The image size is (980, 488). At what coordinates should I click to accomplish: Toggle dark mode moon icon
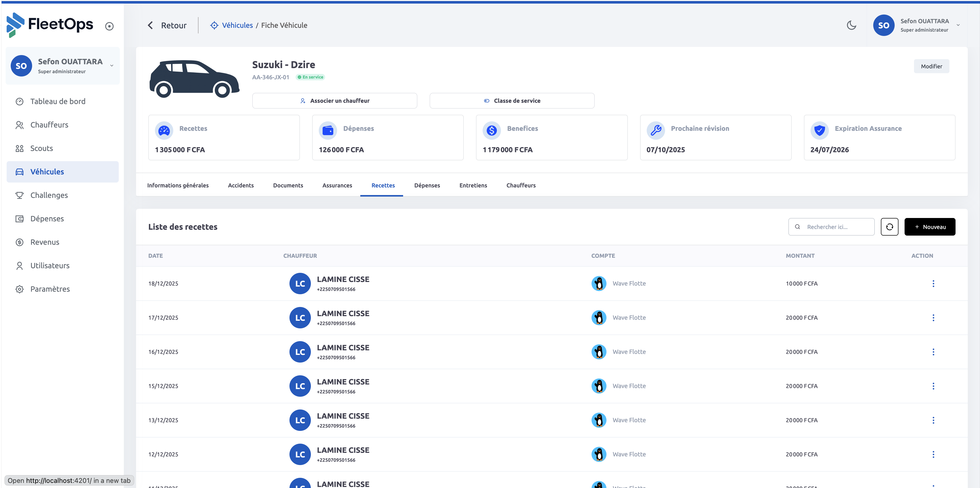[x=851, y=25]
